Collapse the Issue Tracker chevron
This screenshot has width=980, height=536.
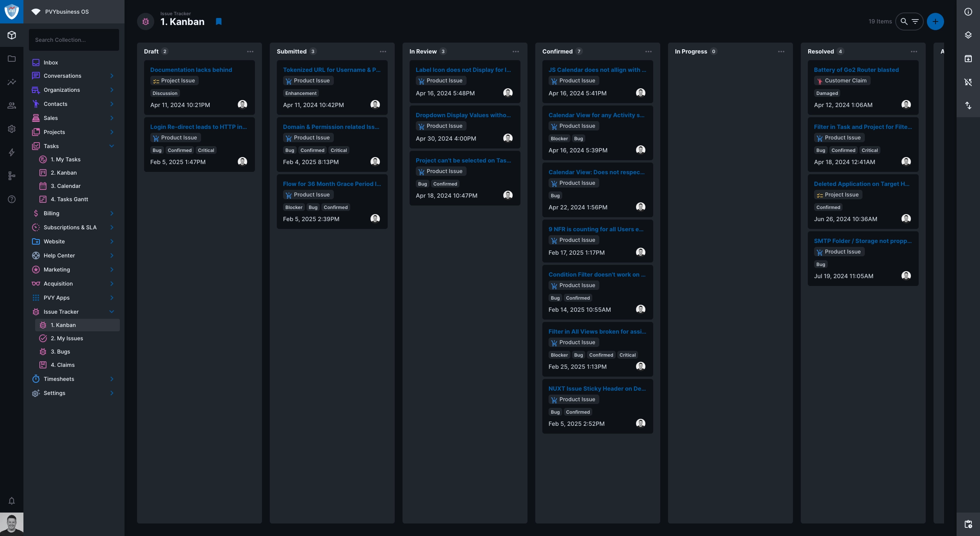[x=112, y=312]
